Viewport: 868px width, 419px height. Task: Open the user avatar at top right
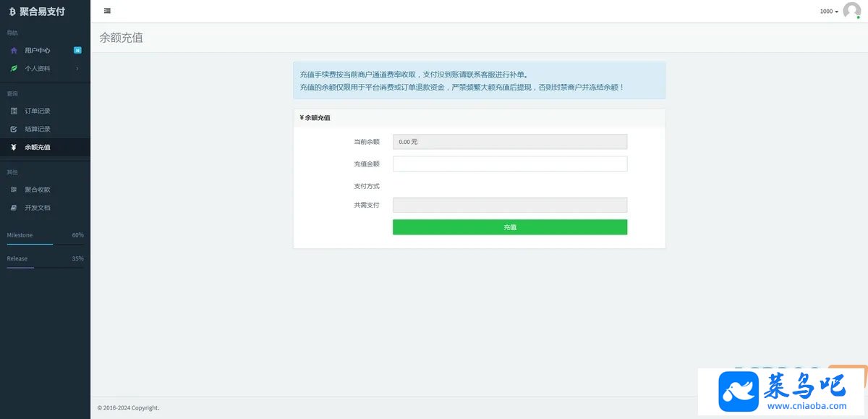pos(852,11)
